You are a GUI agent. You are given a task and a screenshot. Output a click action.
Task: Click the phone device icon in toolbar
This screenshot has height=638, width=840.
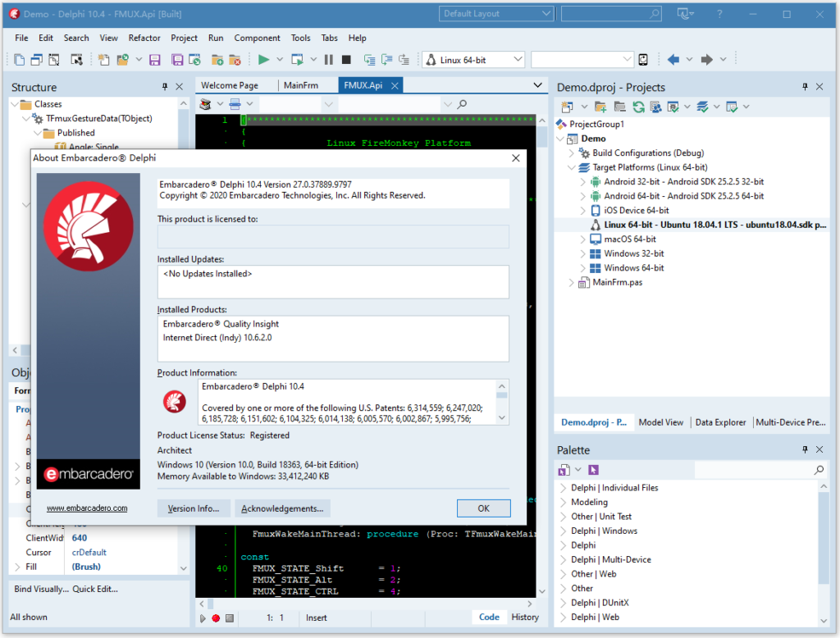point(643,60)
